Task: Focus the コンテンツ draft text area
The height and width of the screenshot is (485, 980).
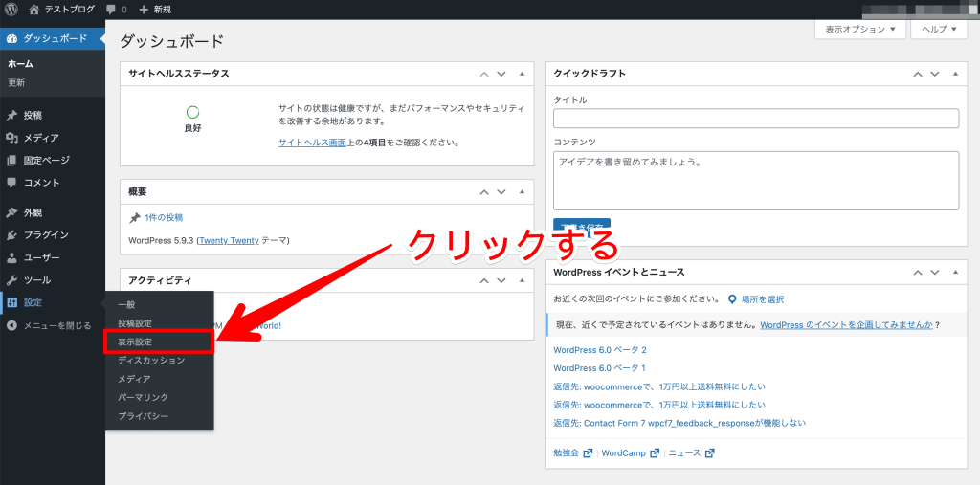Action: click(x=756, y=181)
